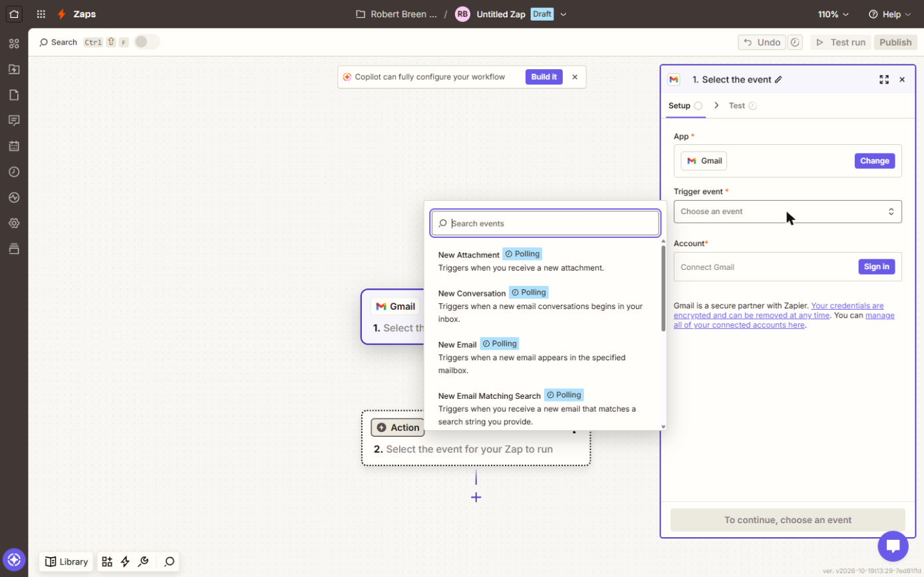Open activity pulse icon in left sidebar

click(x=14, y=197)
